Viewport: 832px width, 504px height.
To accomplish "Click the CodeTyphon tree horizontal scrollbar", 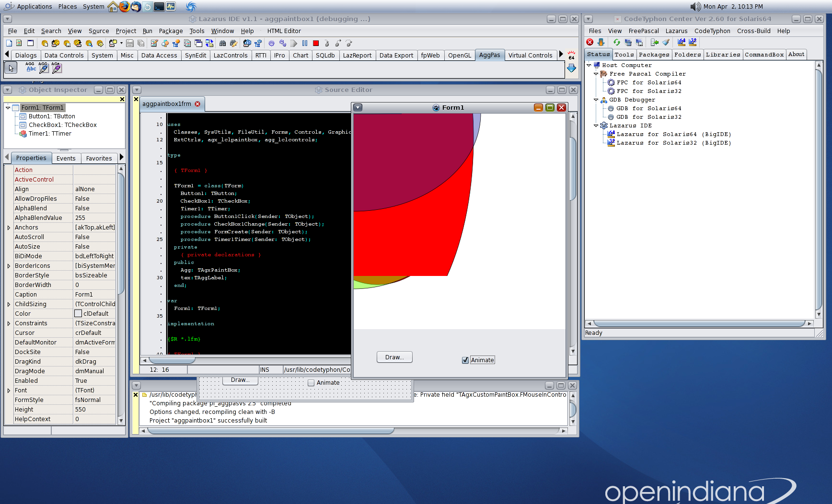I will pos(699,323).
